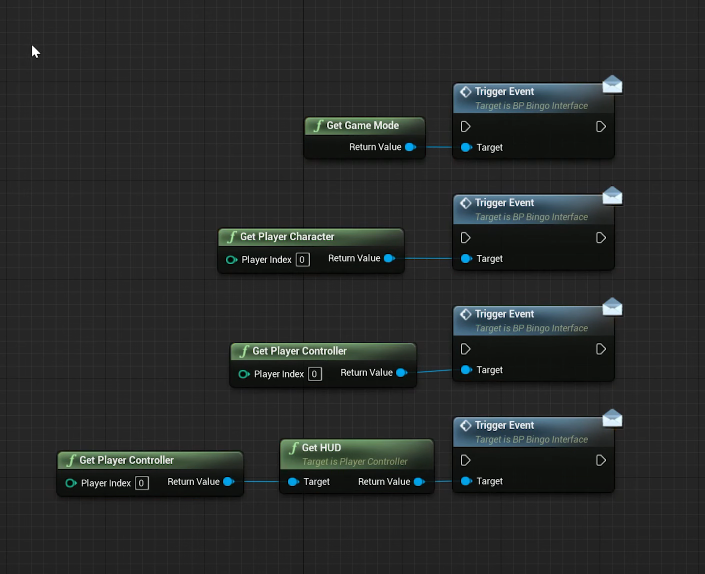705x574 pixels.
Task: Click envelope message icon on topmost Trigger Event
Action: coord(612,85)
